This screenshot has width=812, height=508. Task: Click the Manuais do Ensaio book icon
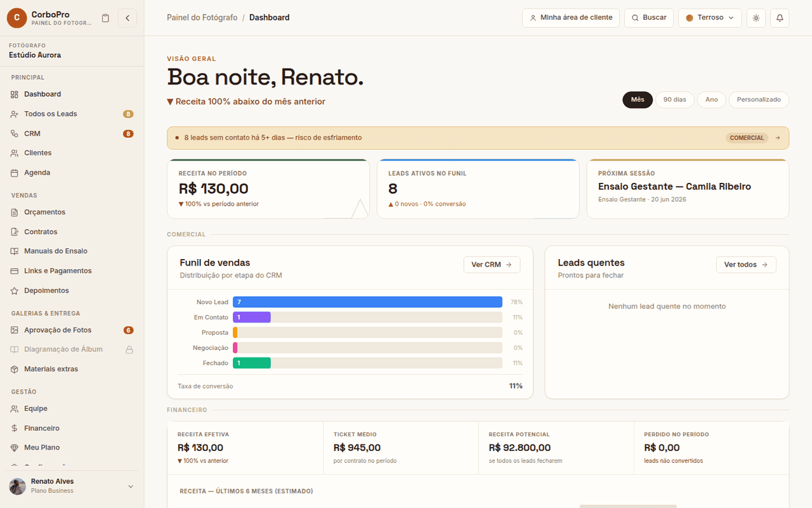tap(15, 251)
